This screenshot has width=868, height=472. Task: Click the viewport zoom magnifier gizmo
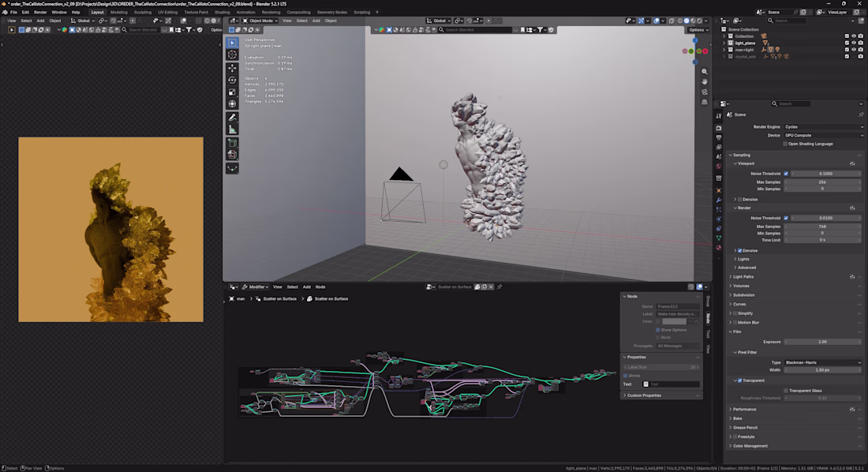click(x=704, y=72)
